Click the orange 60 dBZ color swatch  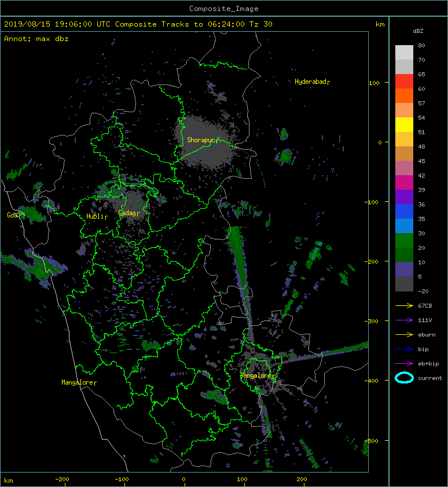[x=404, y=95]
